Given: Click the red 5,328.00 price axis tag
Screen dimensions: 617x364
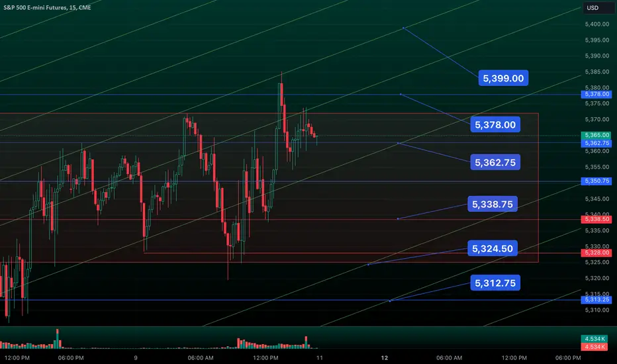Looking at the screenshot, I should point(596,253).
